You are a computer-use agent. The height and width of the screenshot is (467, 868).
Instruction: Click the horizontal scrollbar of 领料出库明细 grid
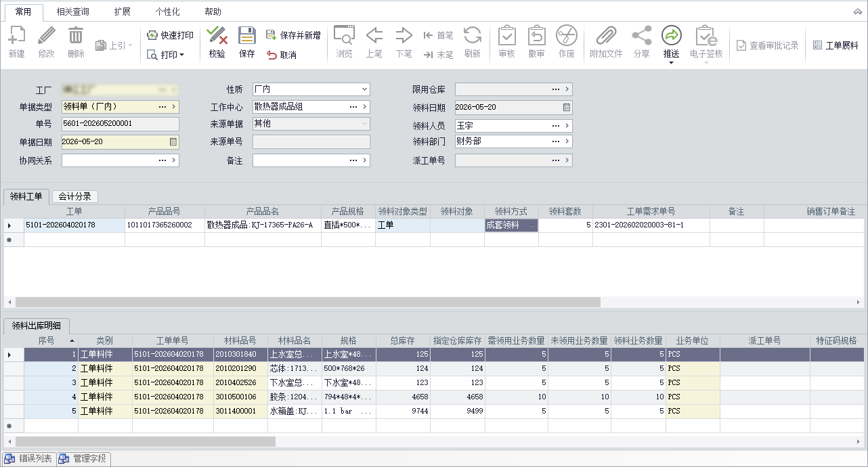[x=146, y=441]
